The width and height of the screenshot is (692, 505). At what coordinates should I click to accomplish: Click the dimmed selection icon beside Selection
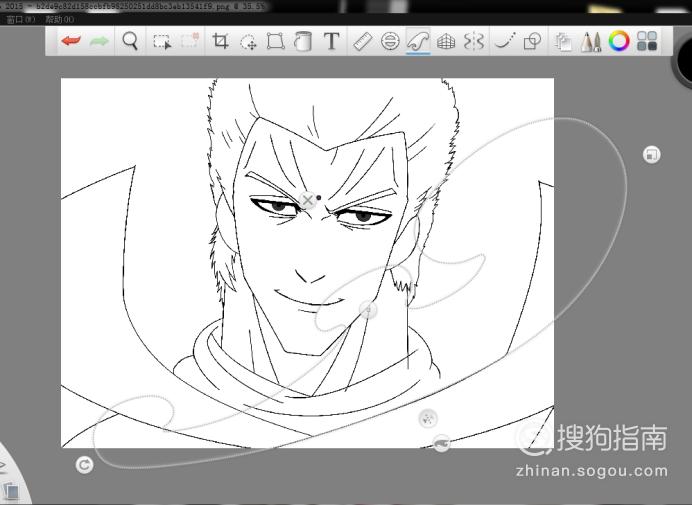(x=190, y=41)
